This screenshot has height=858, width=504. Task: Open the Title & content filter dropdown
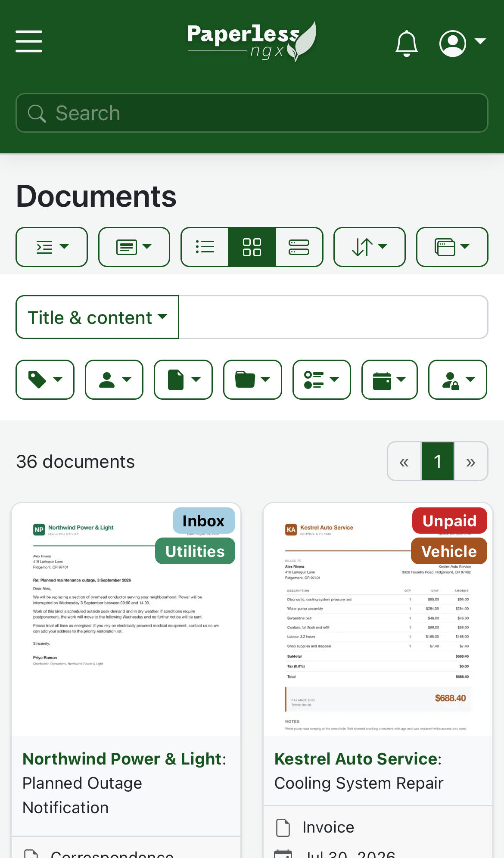tap(97, 317)
